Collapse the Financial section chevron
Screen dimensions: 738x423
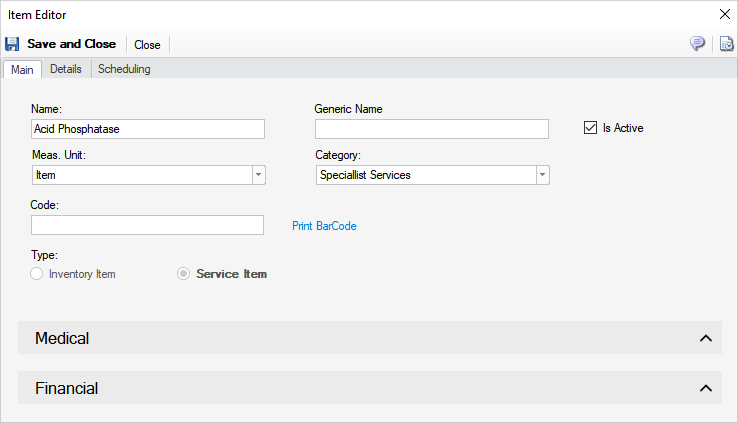pos(706,388)
